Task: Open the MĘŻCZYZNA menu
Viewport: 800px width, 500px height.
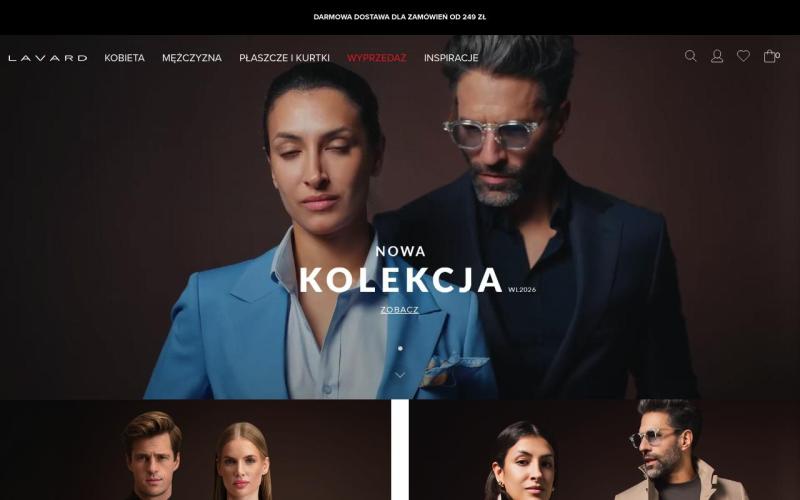Action: point(192,58)
